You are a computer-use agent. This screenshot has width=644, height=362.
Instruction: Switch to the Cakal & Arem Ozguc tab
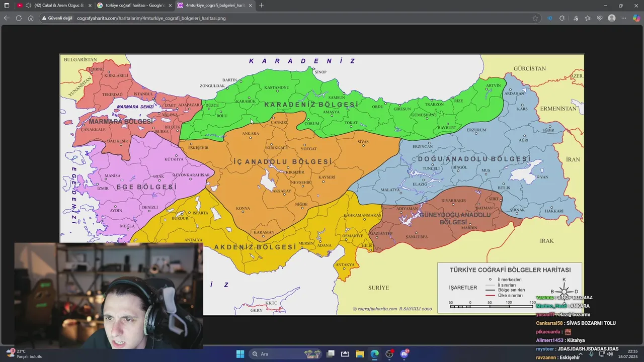54,6
